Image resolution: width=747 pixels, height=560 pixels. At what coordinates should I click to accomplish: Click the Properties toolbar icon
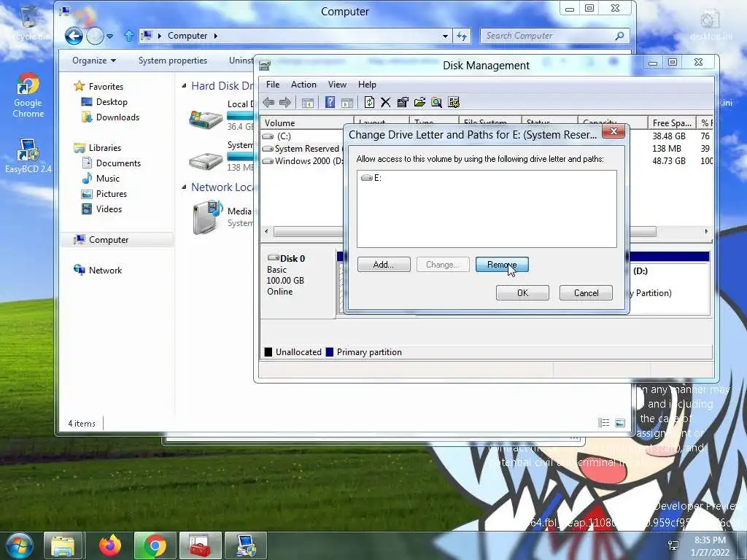point(403,102)
